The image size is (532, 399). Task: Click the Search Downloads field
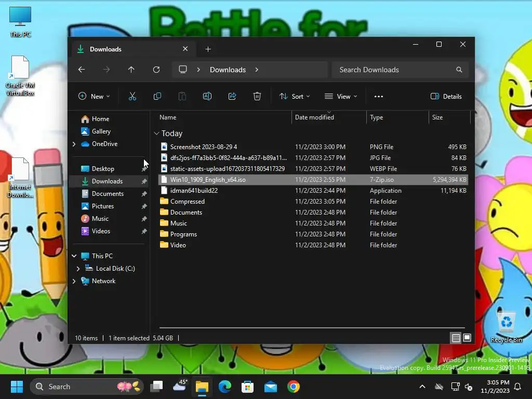(401, 70)
